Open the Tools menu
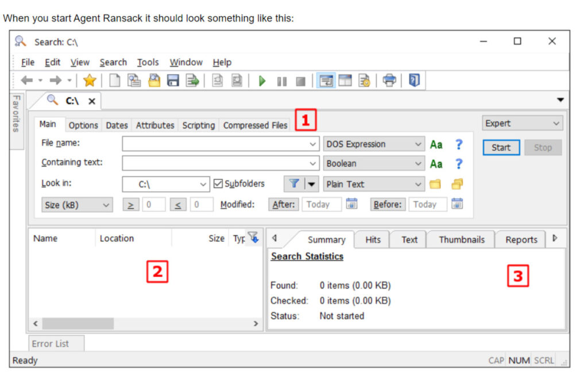The width and height of the screenshot is (588, 375). tap(148, 62)
